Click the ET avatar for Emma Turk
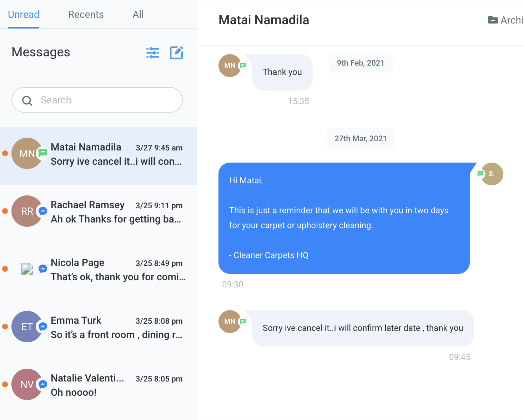This screenshot has height=420, width=524. pyautogui.click(x=27, y=327)
